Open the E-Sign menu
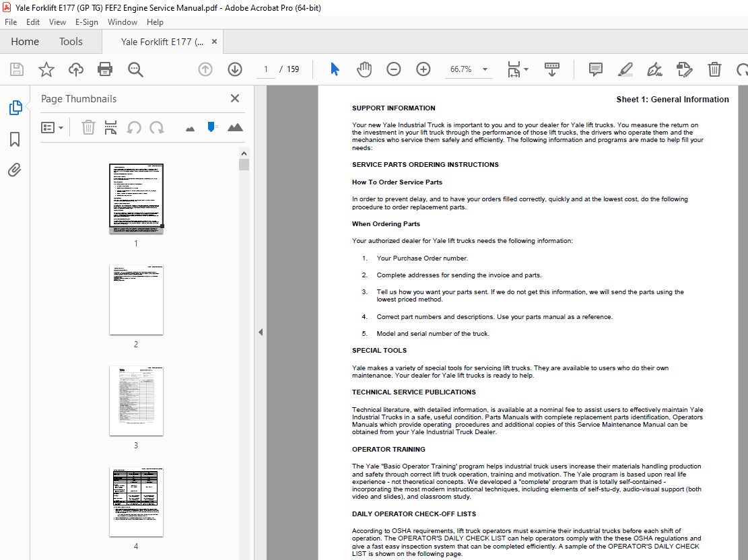Viewport: 748px width, 560px height. pos(87,22)
